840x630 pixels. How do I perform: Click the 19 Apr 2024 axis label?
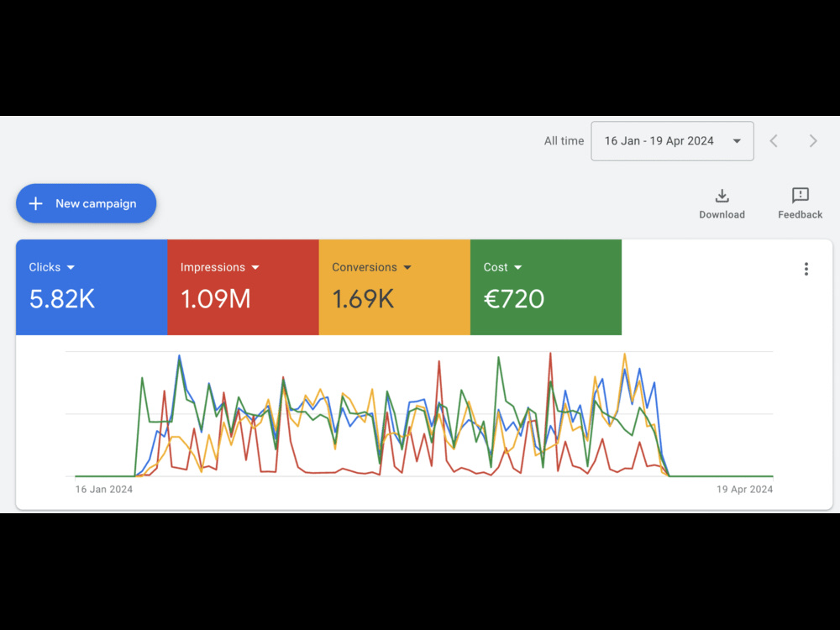point(744,489)
